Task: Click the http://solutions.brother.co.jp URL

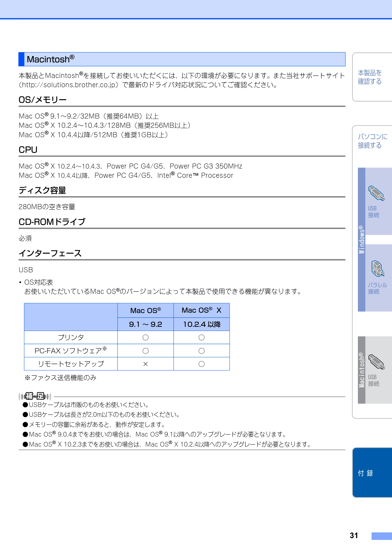Action: point(69,85)
